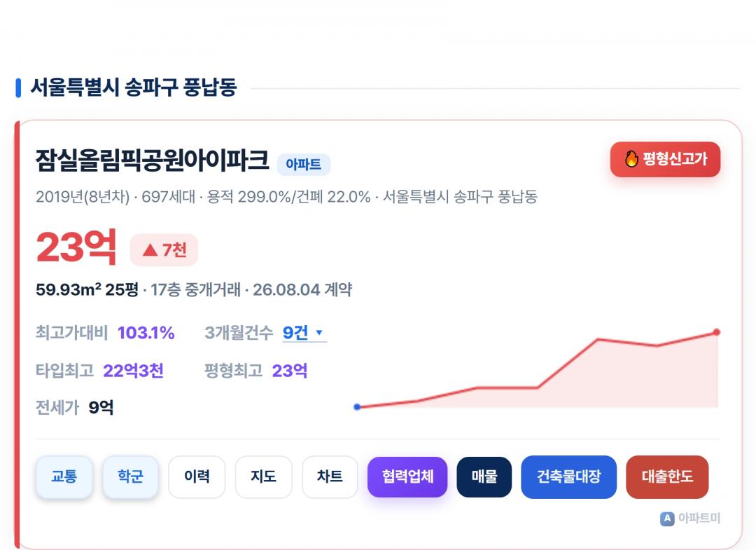Show the 차트 view
The height and width of the screenshot is (550, 756).
tap(330, 476)
